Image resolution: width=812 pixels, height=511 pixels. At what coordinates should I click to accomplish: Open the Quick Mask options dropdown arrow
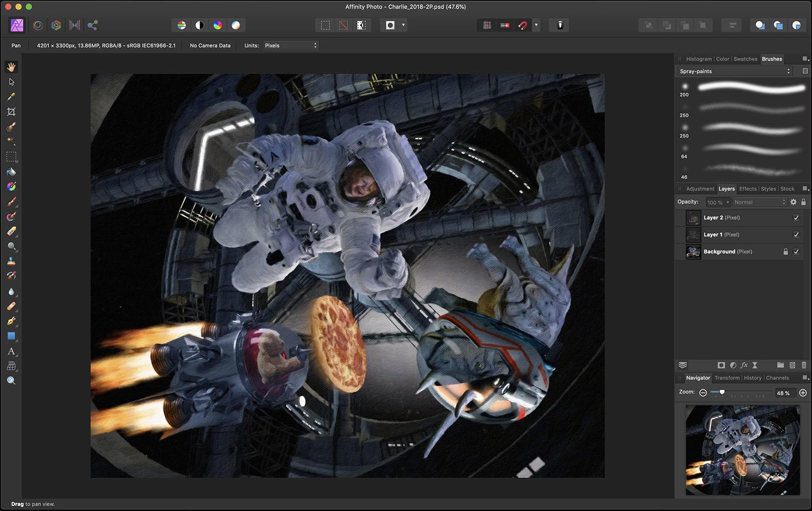tap(403, 25)
